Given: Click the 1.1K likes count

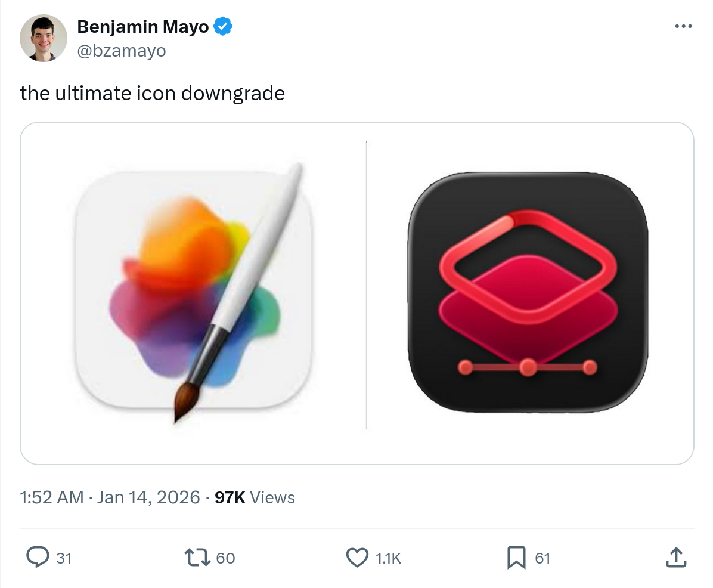Looking at the screenshot, I should click(388, 558).
